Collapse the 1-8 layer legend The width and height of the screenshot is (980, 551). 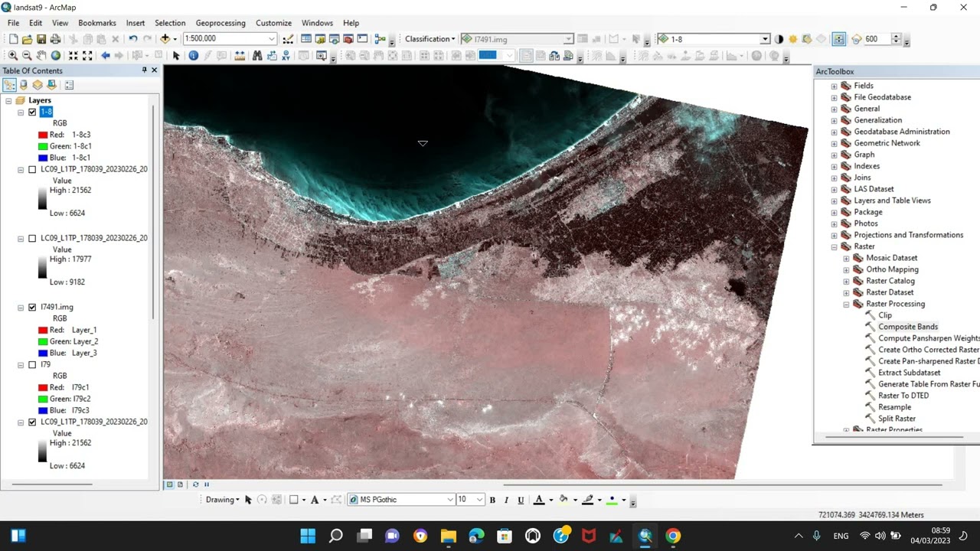coord(21,112)
